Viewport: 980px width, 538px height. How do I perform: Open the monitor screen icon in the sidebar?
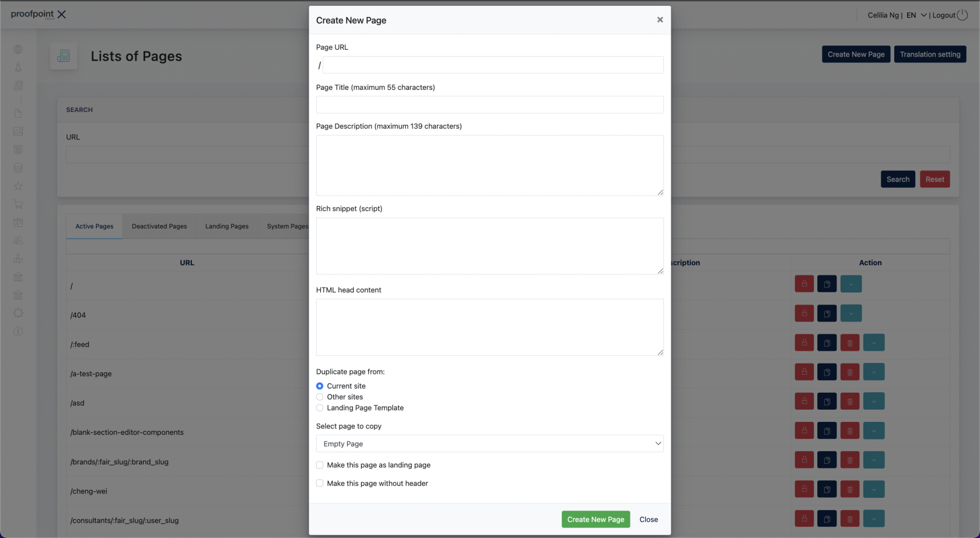tap(18, 149)
